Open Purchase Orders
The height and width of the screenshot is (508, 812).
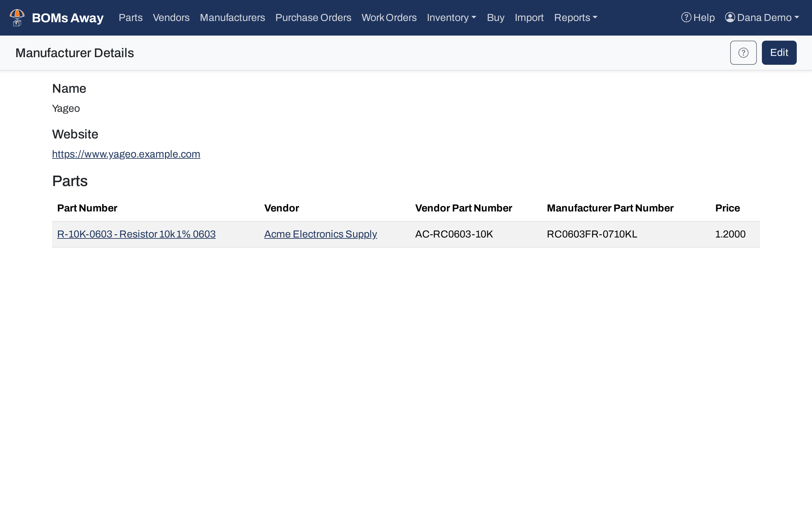tap(313, 17)
